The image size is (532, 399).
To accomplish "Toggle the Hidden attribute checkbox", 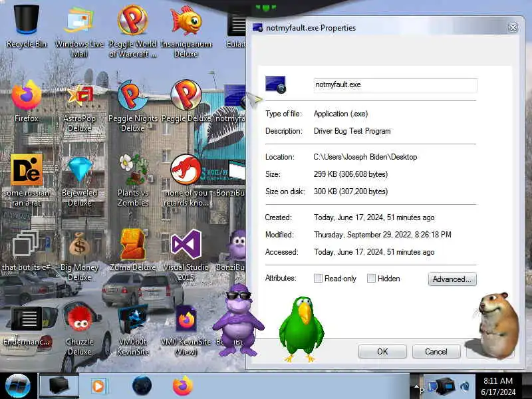I will pyautogui.click(x=371, y=279).
